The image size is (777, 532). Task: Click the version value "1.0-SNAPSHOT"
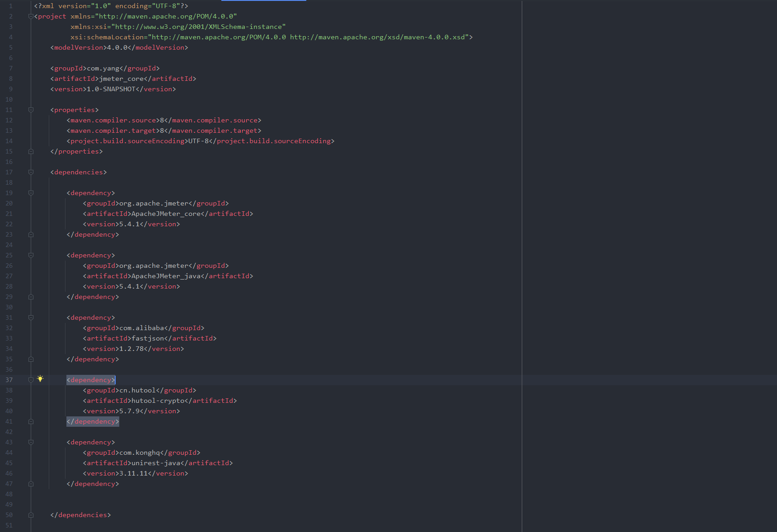(x=111, y=89)
